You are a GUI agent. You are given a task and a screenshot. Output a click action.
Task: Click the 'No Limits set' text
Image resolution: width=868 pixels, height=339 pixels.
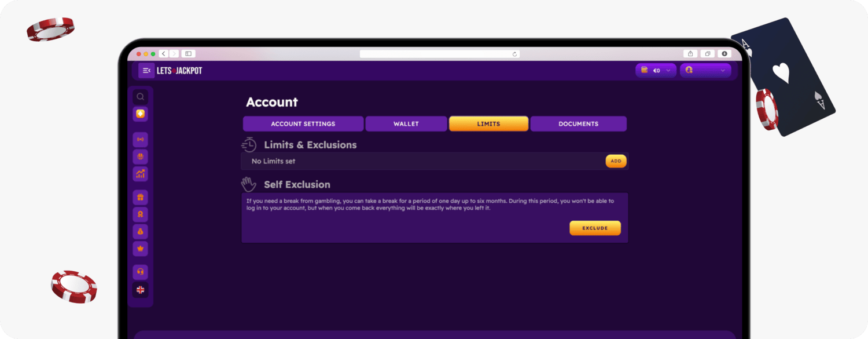274,161
